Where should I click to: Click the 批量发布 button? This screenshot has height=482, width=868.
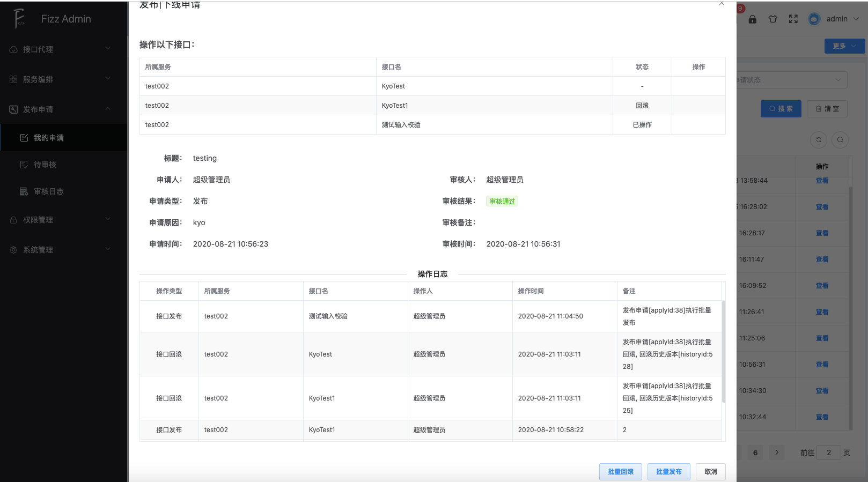coord(668,472)
